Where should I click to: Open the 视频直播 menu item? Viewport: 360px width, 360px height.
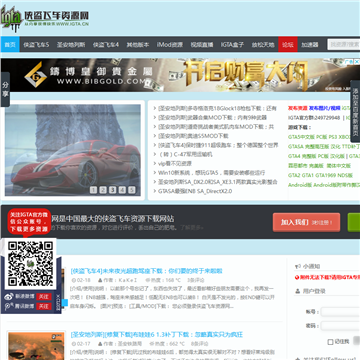point(202,44)
